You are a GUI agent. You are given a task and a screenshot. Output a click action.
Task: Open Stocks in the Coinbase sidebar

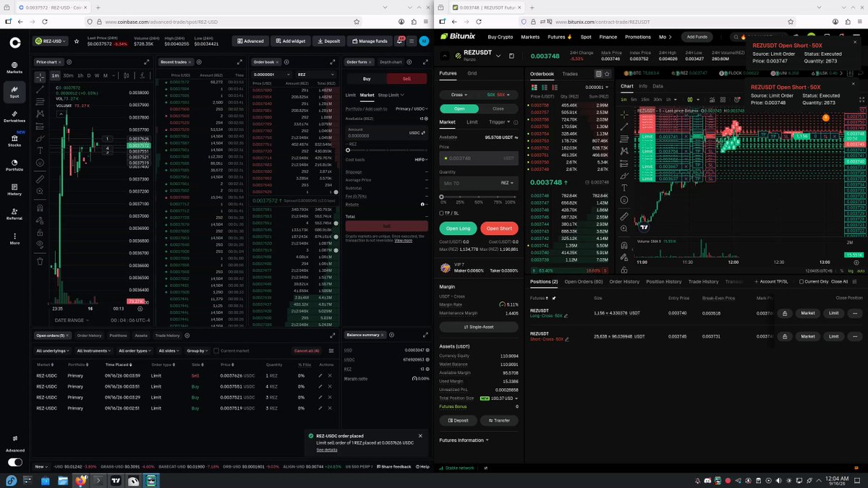14,140
